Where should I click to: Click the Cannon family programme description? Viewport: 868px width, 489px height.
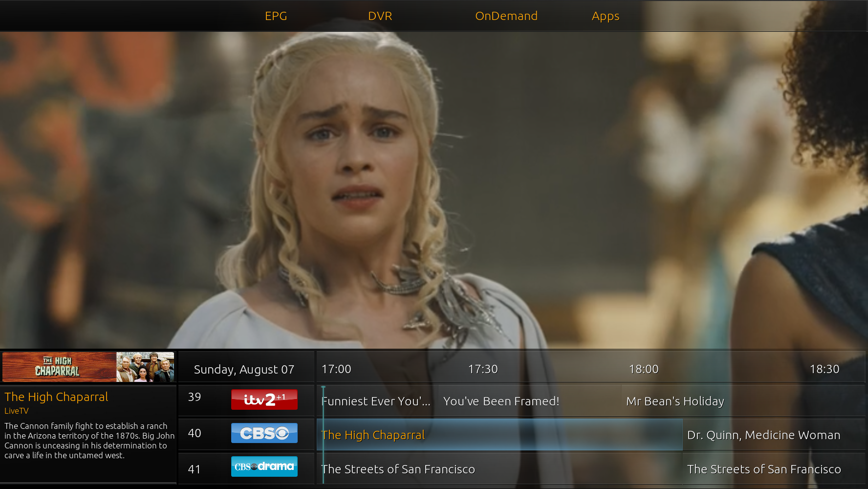coord(89,441)
